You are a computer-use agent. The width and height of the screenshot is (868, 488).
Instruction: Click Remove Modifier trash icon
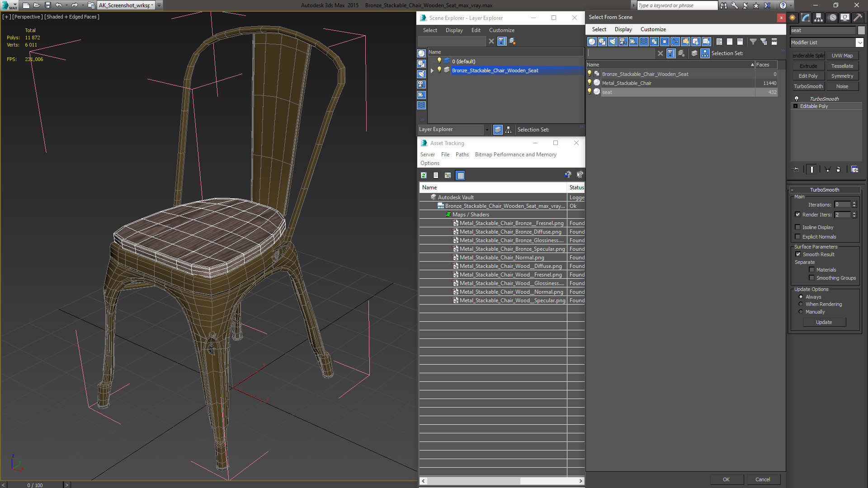839,169
